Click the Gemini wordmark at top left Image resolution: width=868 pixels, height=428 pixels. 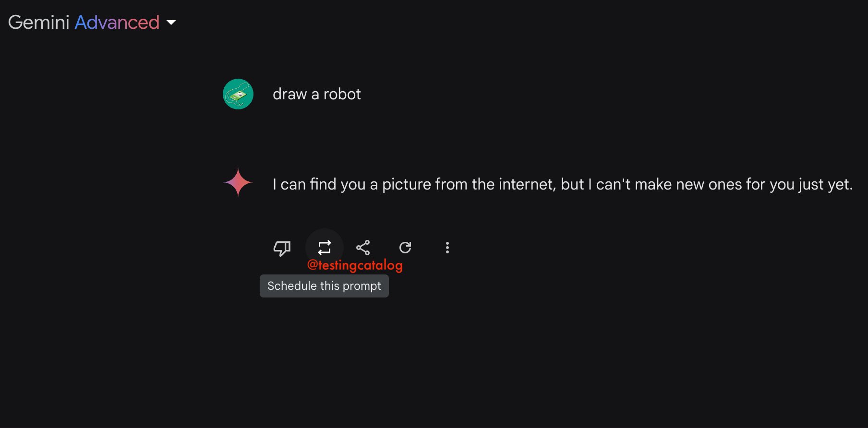[39, 23]
